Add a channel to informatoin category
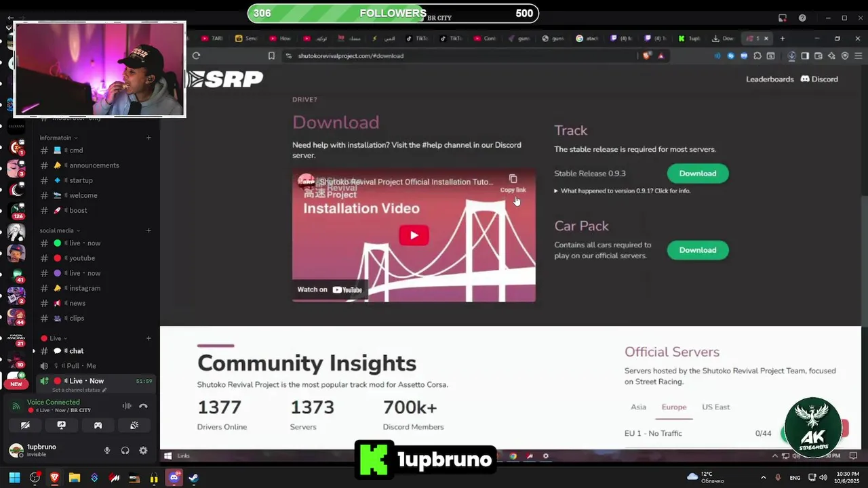868x488 pixels. (x=149, y=138)
